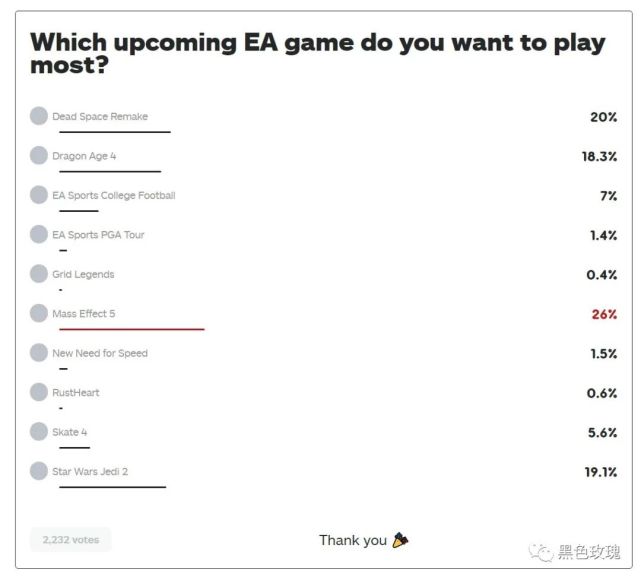Click the Dead Space Remake result bar

114,131
